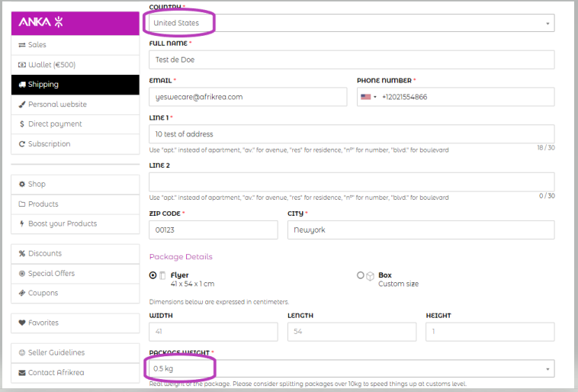Open Seller Guidelines link
Screen dimensions: 578x392
pos(75,352)
